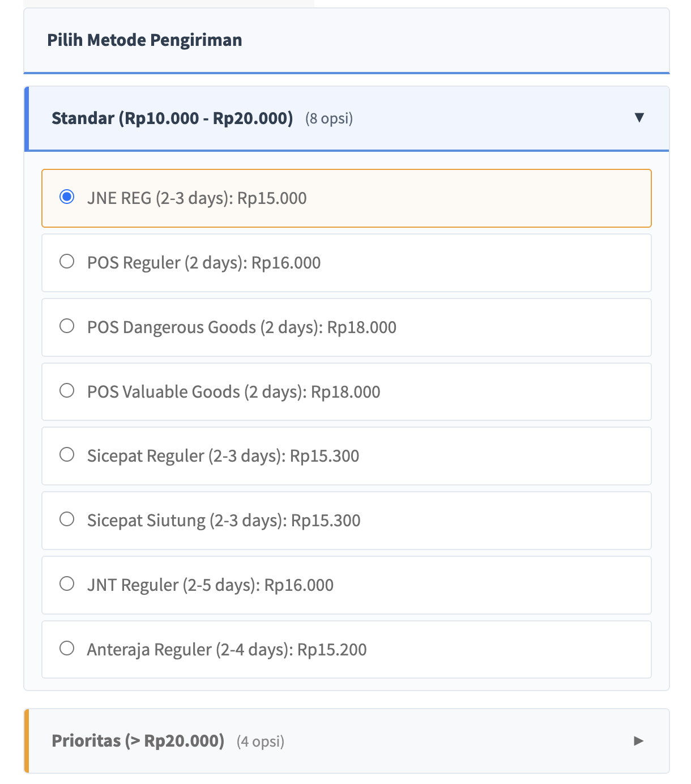Screen dimensions: 691x784
Task: Click POS Reguler (2 days) label text
Action: 204,263
